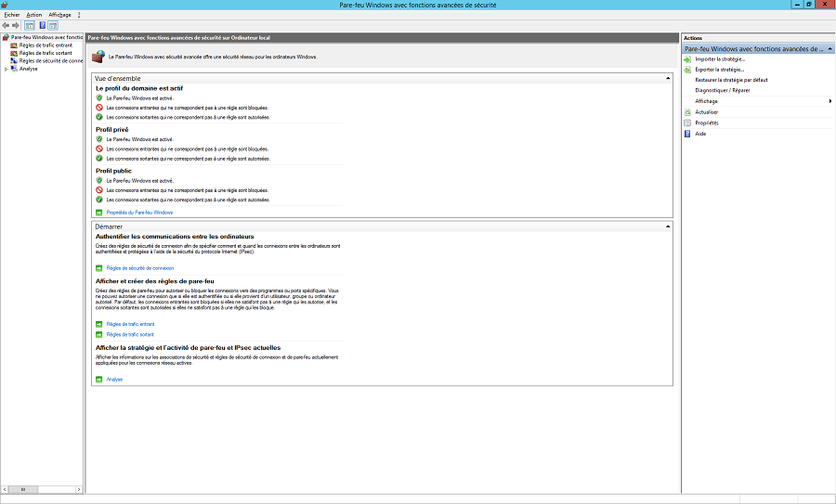
Task: Click green arrow beside Règles de trafic entrant link
Action: (x=98, y=324)
